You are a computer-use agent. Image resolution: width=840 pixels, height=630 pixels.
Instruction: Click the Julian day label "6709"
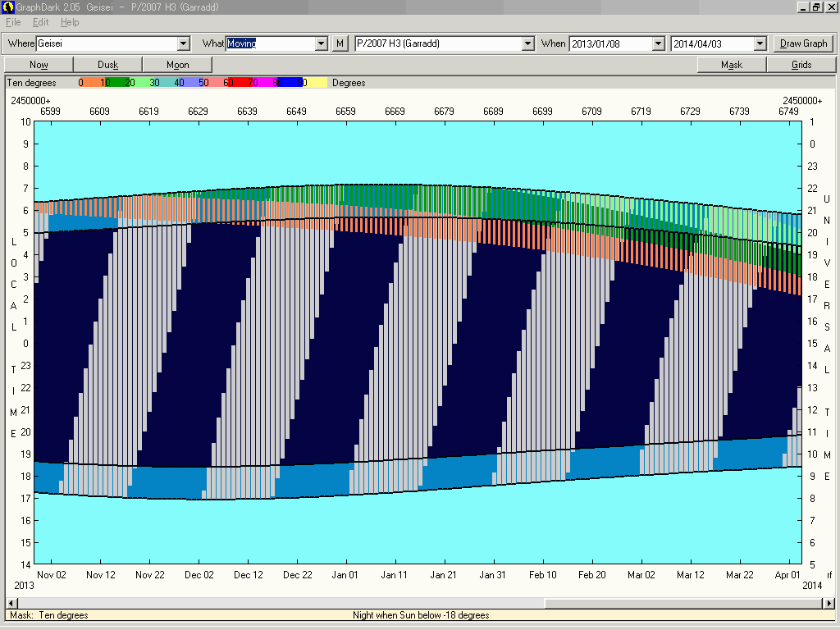coord(592,112)
